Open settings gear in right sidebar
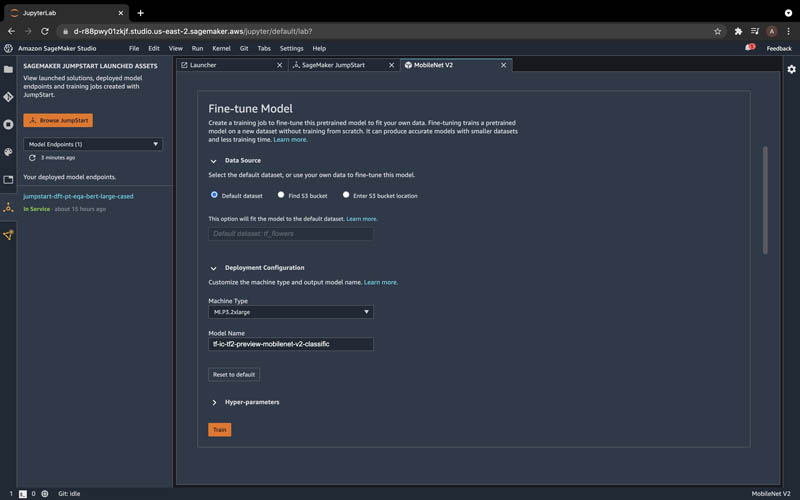 point(791,69)
